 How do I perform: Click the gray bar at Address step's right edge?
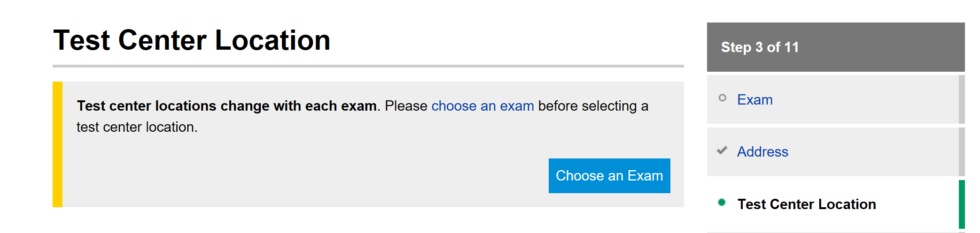coord(961,152)
